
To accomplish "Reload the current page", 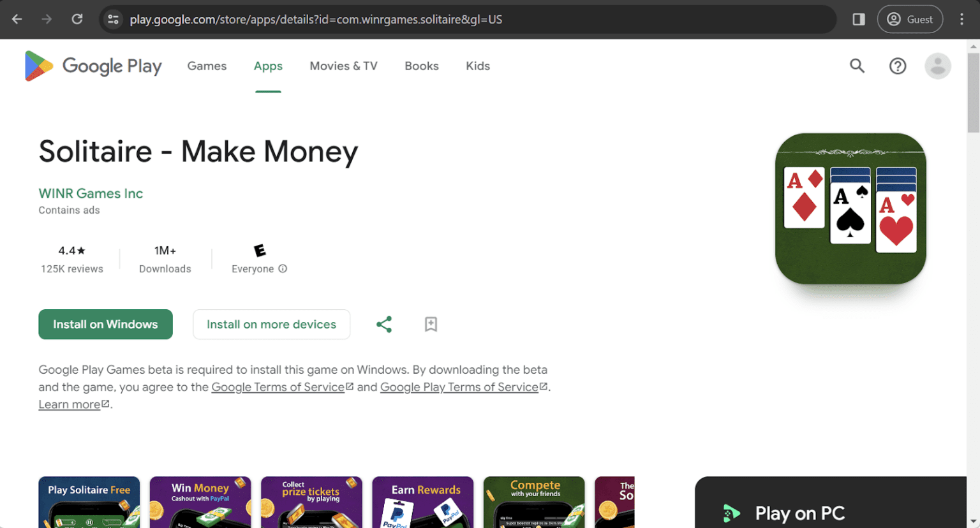I will coord(77,19).
